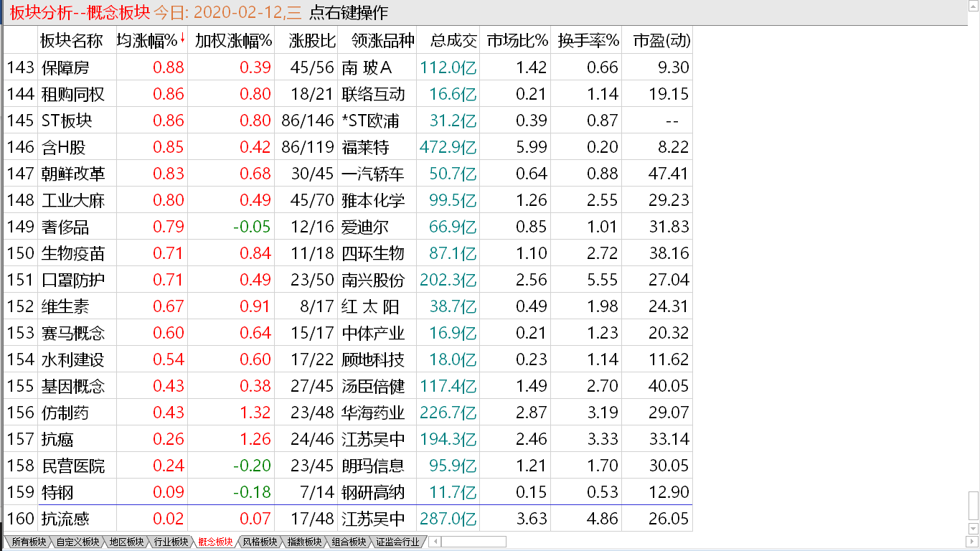The image size is (980, 551).
Task: Sort by 换手率% column header
Action: pos(588,41)
